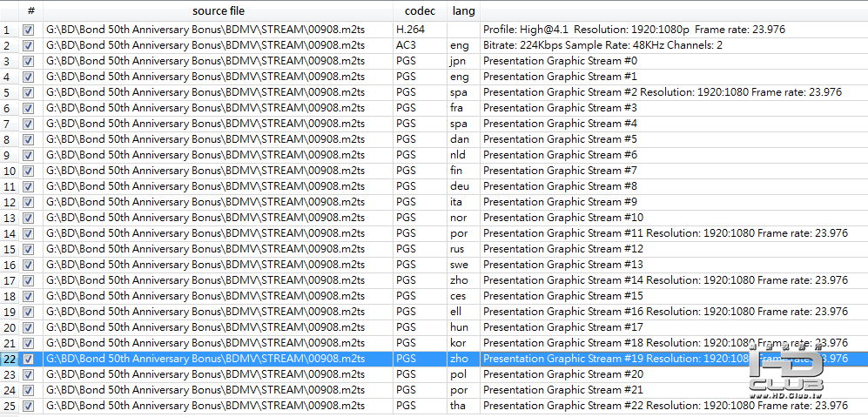The image size is (868, 417).
Task: Select the 'dan' language cell
Action: click(463, 139)
